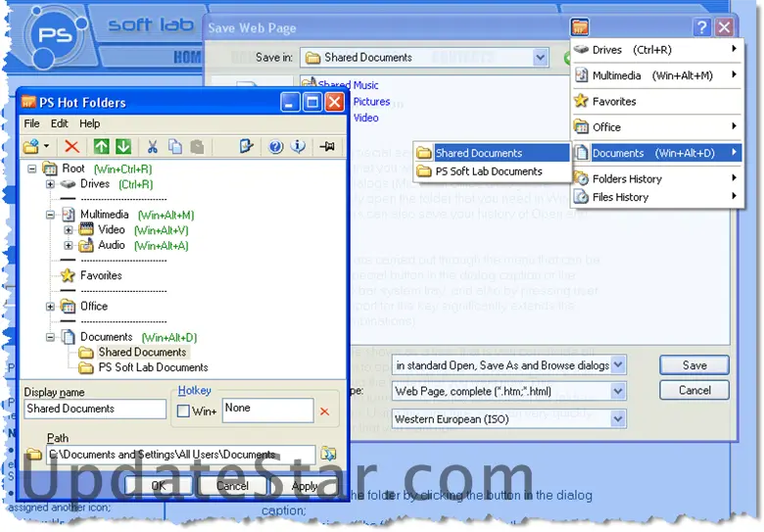Open the Save in dropdown

[x=540, y=58]
